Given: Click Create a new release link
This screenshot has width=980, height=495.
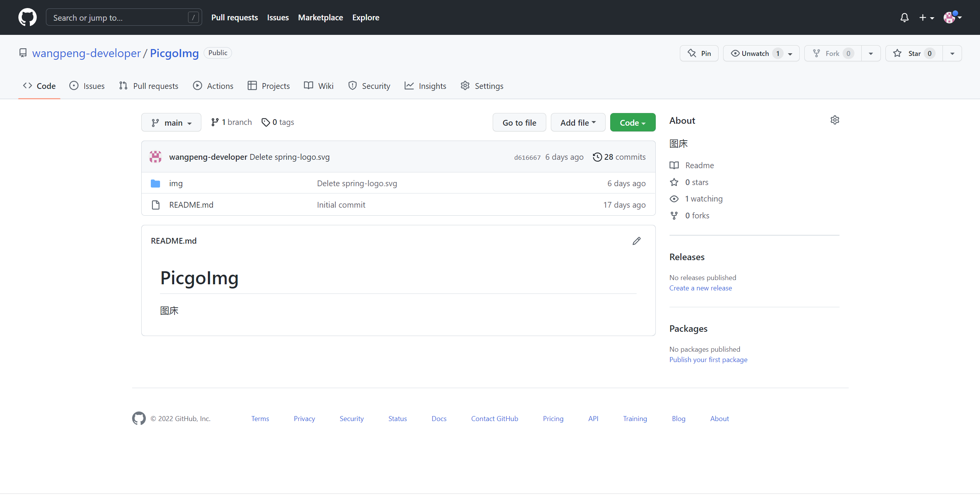Looking at the screenshot, I should pos(700,288).
